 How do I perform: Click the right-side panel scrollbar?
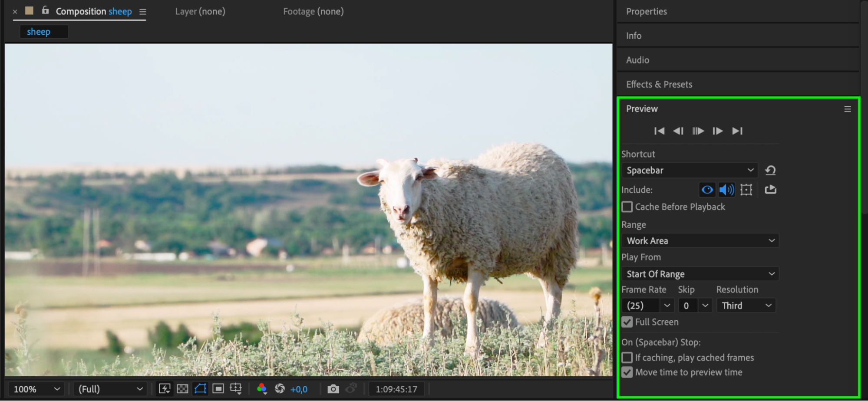point(864,107)
